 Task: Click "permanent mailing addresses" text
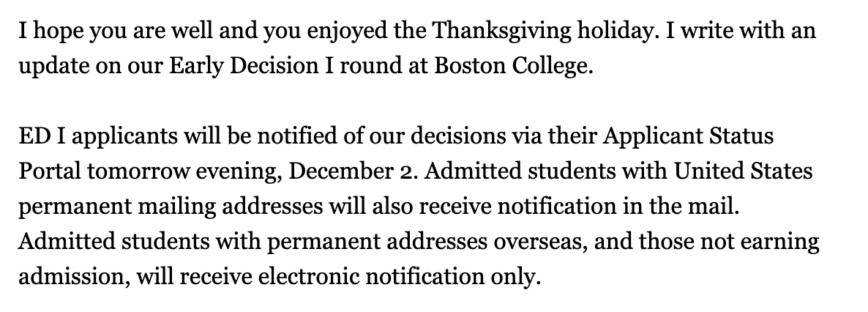pos(171,207)
